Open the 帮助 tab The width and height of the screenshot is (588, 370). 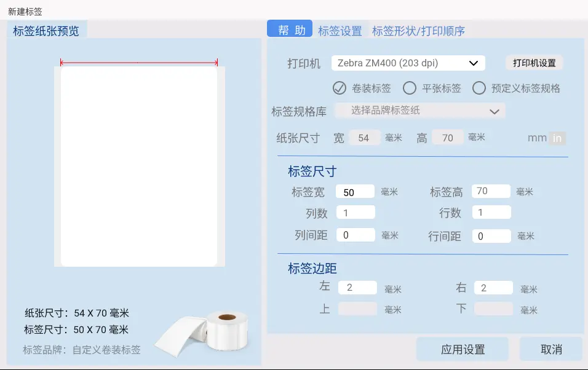290,29
